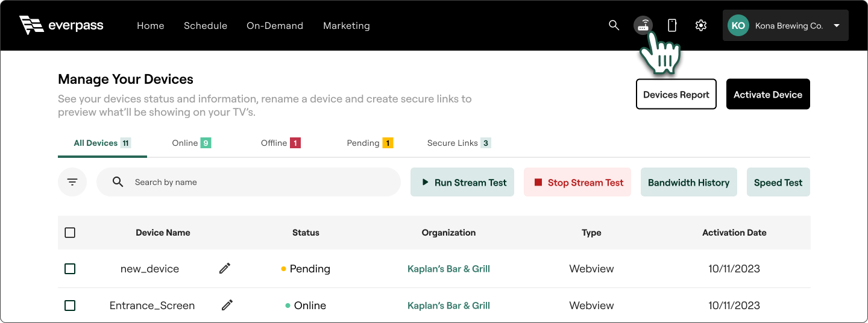Click the Manage Your Devices heading

click(x=125, y=79)
